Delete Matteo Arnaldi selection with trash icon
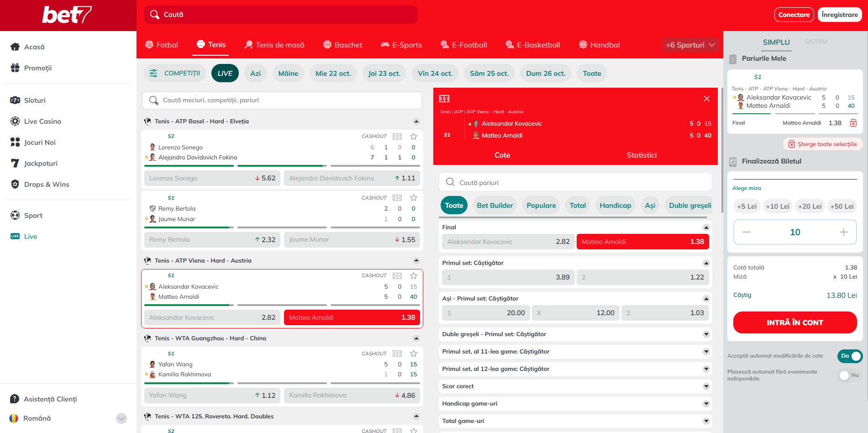This screenshot has height=433, width=868. click(853, 123)
